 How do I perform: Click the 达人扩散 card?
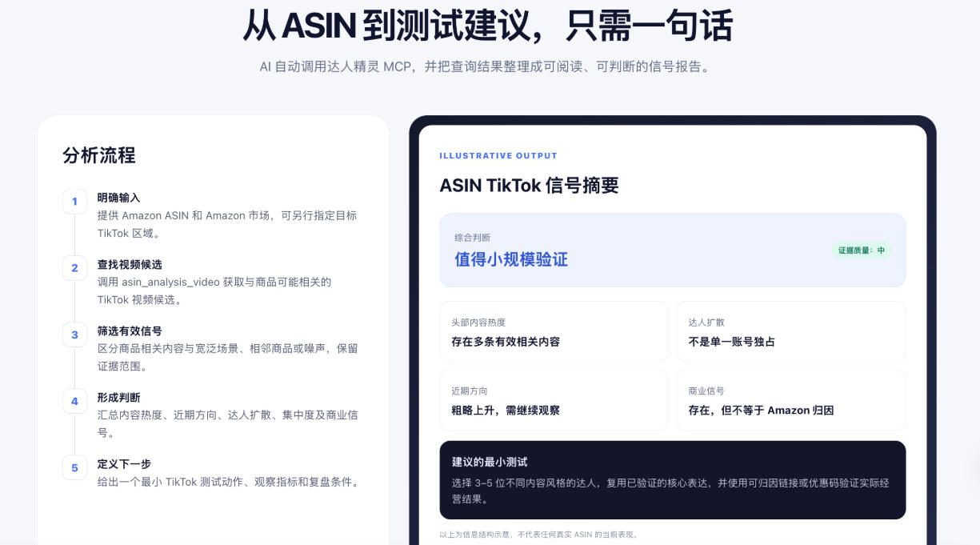[x=791, y=331]
